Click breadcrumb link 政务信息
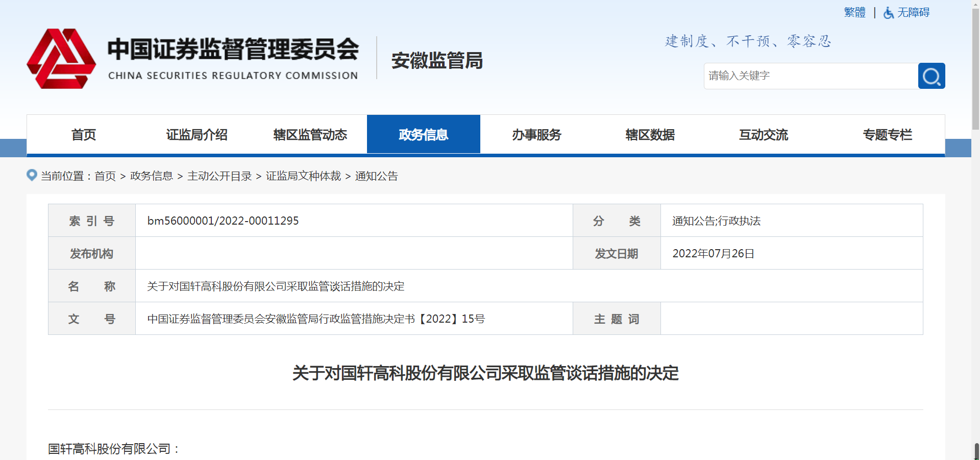980x460 pixels. [152, 176]
